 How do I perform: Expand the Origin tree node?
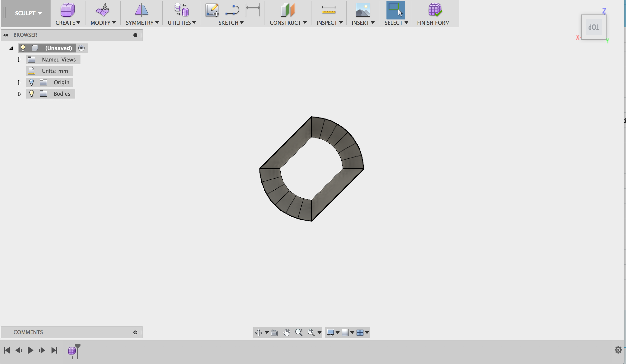pos(19,82)
